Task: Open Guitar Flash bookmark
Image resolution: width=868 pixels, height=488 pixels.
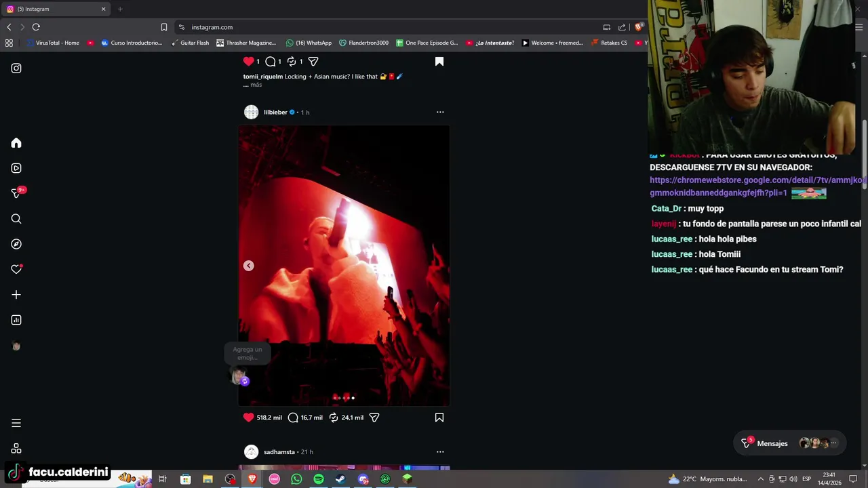Action: (x=190, y=43)
